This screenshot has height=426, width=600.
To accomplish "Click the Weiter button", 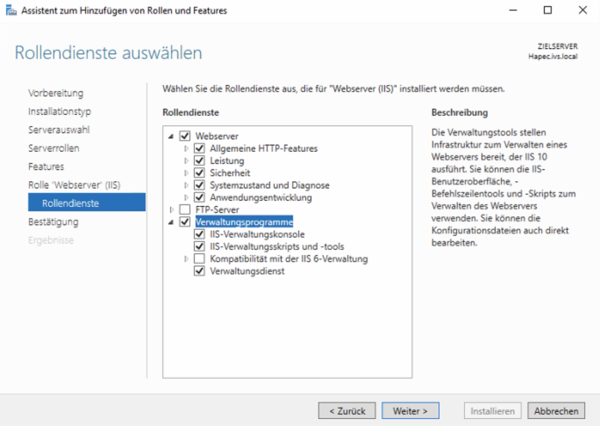I will pos(410,411).
